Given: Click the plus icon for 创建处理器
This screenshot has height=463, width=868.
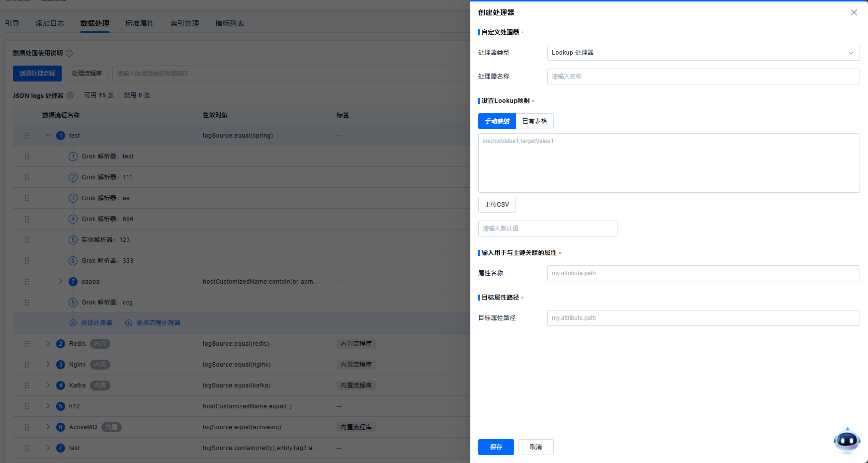Looking at the screenshot, I should click(73, 323).
